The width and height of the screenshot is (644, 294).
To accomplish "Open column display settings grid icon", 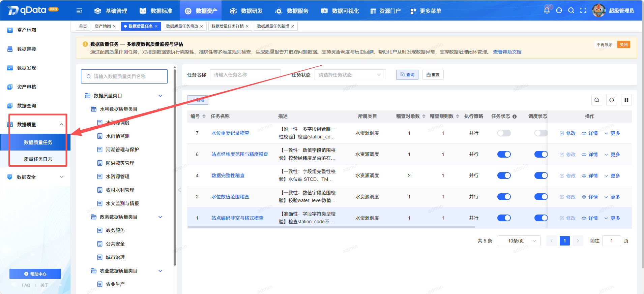I will point(626,100).
